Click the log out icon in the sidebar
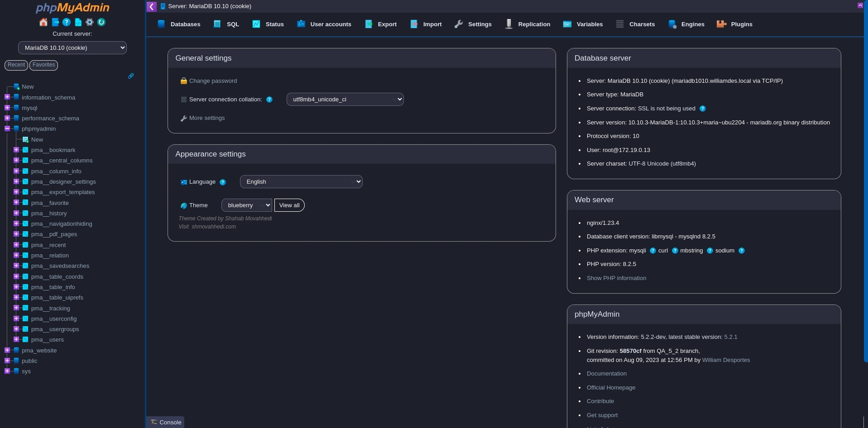This screenshot has height=428, width=868. point(55,22)
